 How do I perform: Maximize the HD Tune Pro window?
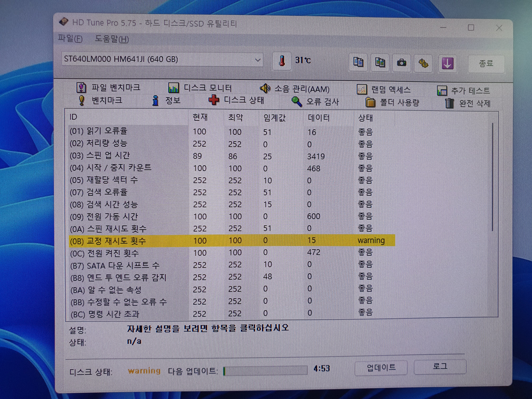pyautogui.click(x=471, y=28)
